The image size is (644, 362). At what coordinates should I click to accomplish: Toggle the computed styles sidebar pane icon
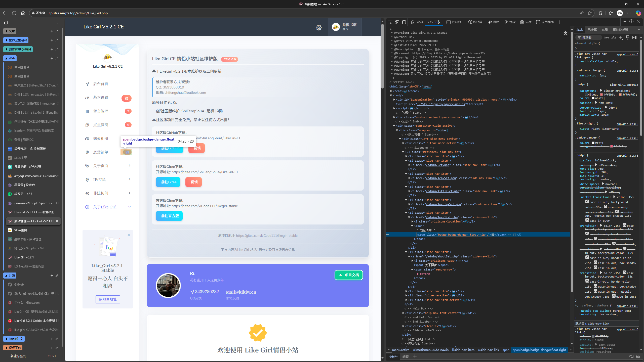[634, 37]
